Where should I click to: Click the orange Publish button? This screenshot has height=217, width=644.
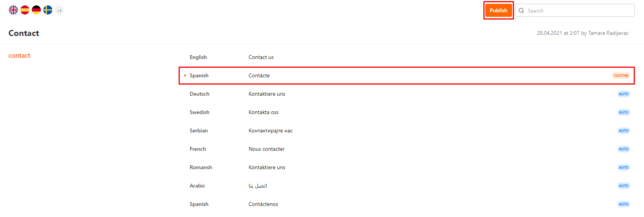[x=499, y=10]
